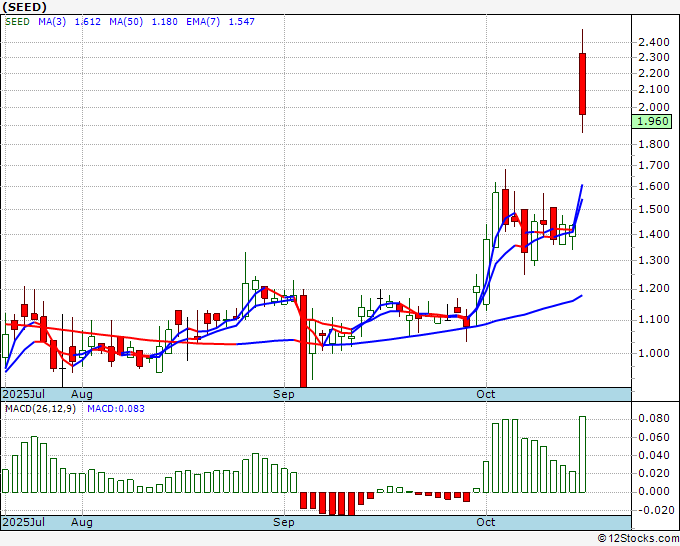The height and width of the screenshot is (546, 680).
Task: Click the MA(50) value 1.180
Action: point(164,22)
